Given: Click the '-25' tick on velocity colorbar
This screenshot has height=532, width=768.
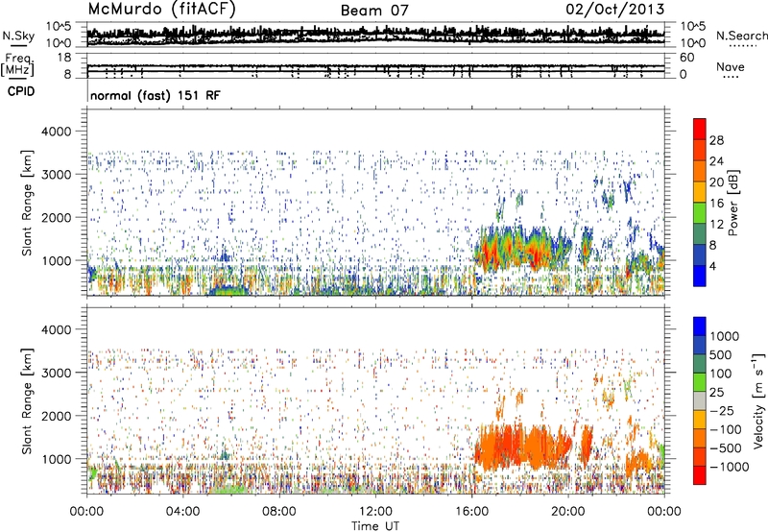Looking at the screenshot, I should 721,410.
